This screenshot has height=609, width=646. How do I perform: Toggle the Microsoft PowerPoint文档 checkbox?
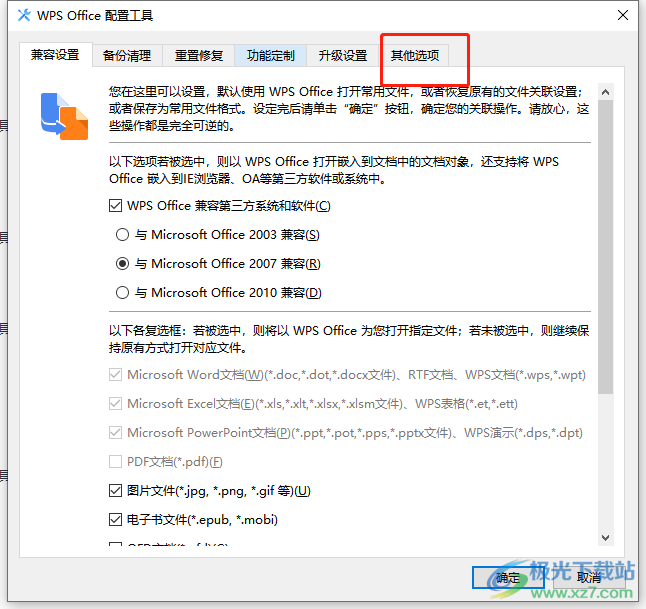[115, 433]
